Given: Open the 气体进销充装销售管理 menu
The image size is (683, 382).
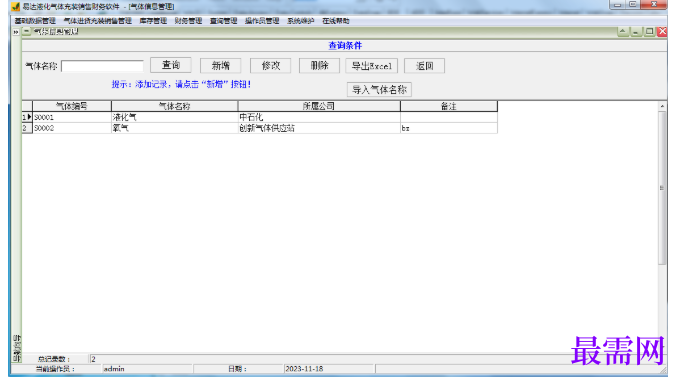Looking at the screenshot, I should click(x=98, y=20).
